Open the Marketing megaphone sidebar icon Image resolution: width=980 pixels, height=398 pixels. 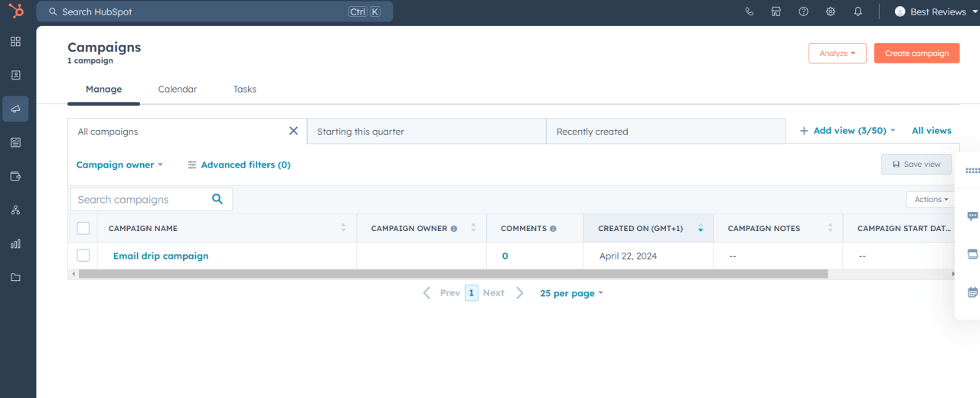click(15, 109)
